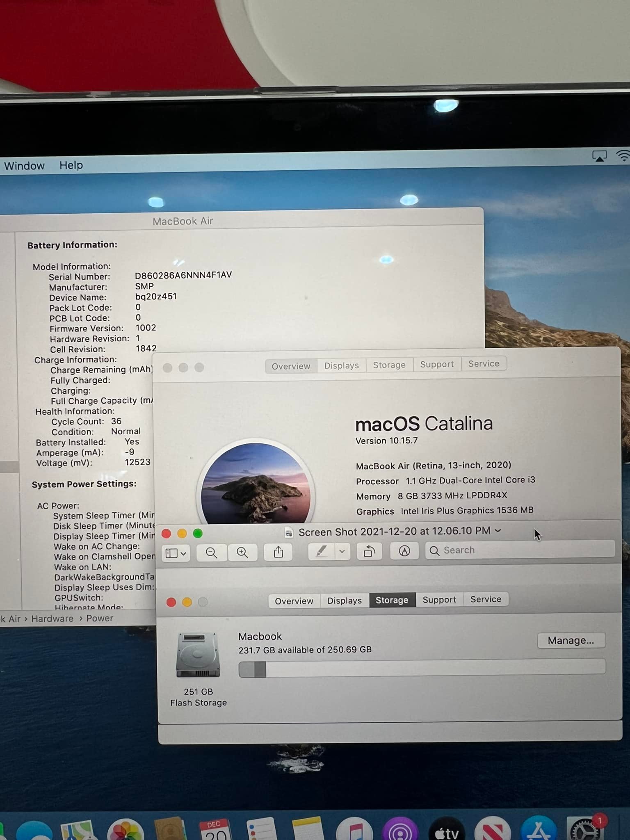Expand the highlight color chevron menu

click(342, 552)
